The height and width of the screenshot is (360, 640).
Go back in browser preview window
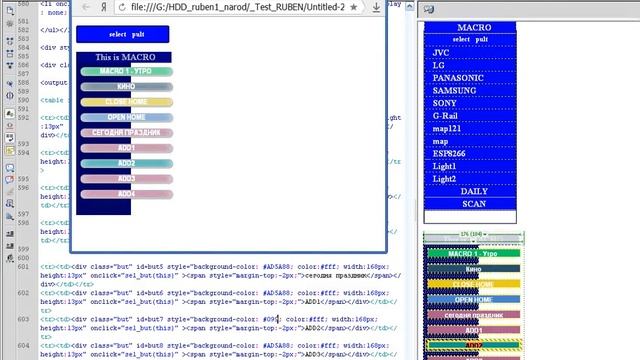[86, 7]
